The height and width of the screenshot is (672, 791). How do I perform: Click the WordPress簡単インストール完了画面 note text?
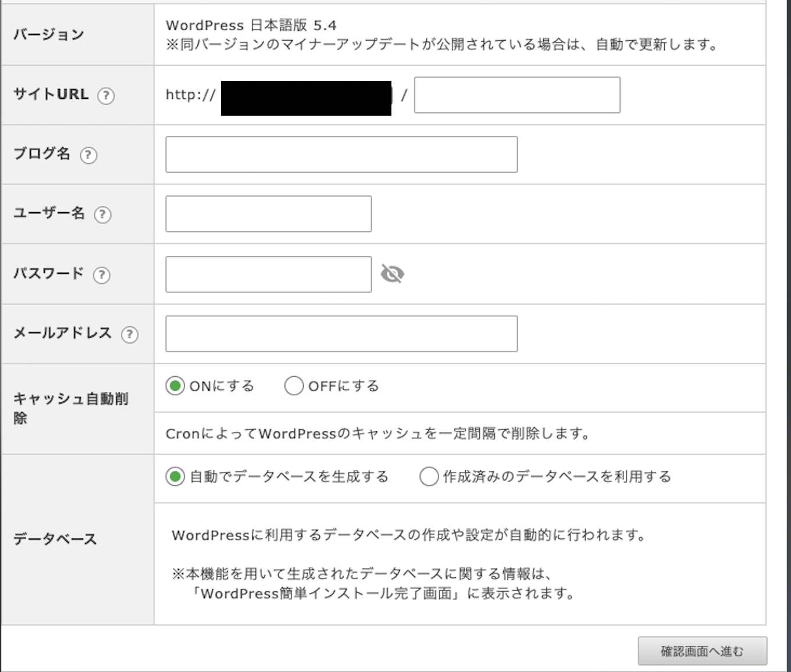point(384,594)
